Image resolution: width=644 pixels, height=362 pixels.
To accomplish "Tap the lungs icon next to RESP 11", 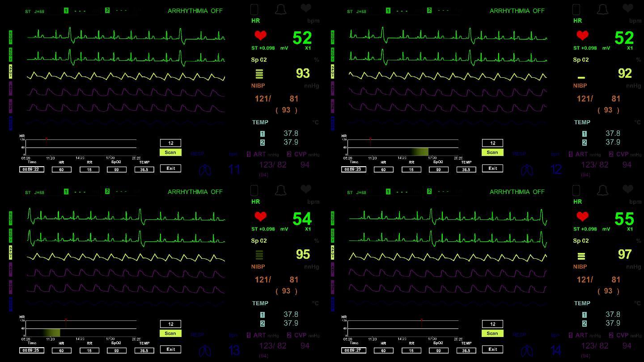I will click(205, 169).
